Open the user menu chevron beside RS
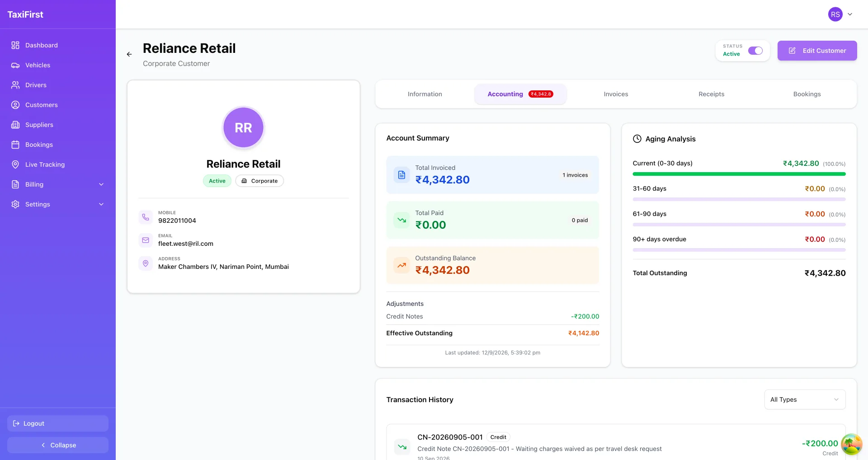Image resolution: width=868 pixels, height=460 pixels. click(x=850, y=14)
